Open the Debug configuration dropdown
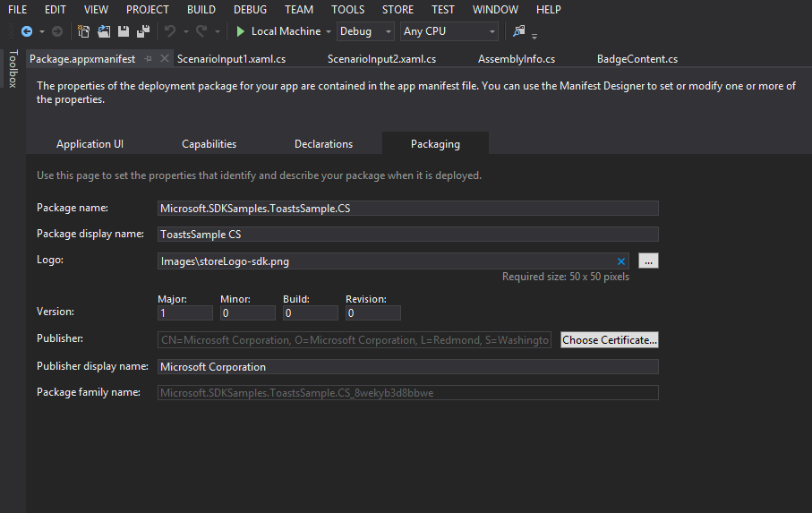812x513 pixels. 365,31
